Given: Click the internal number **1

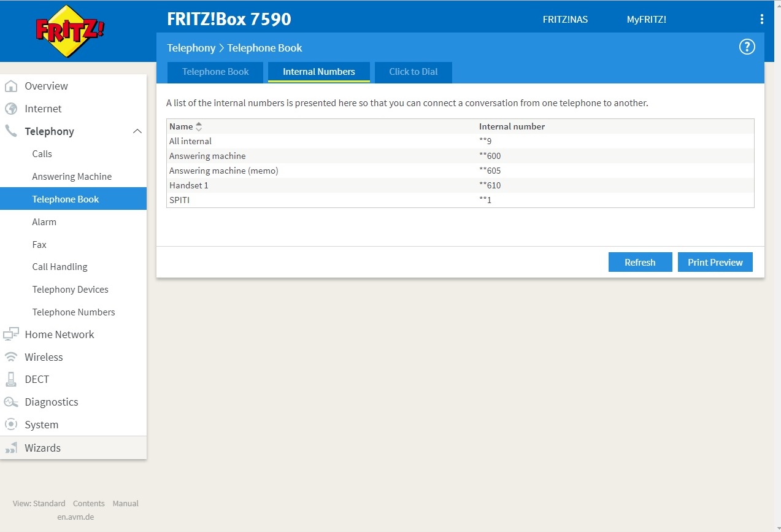Looking at the screenshot, I should pyautogui.click(x=485, y=200).
